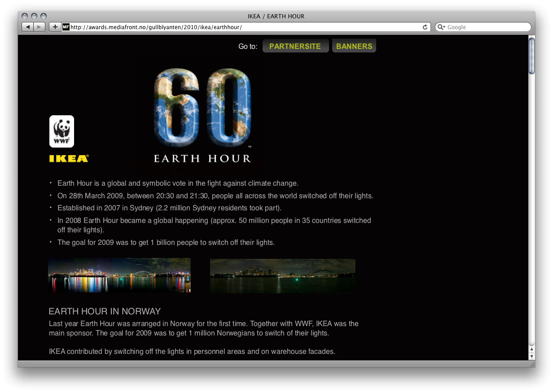Click the bullet 'In 2008 Earth Hour became a global happening'
553x392 pixels.
point(214,225)
